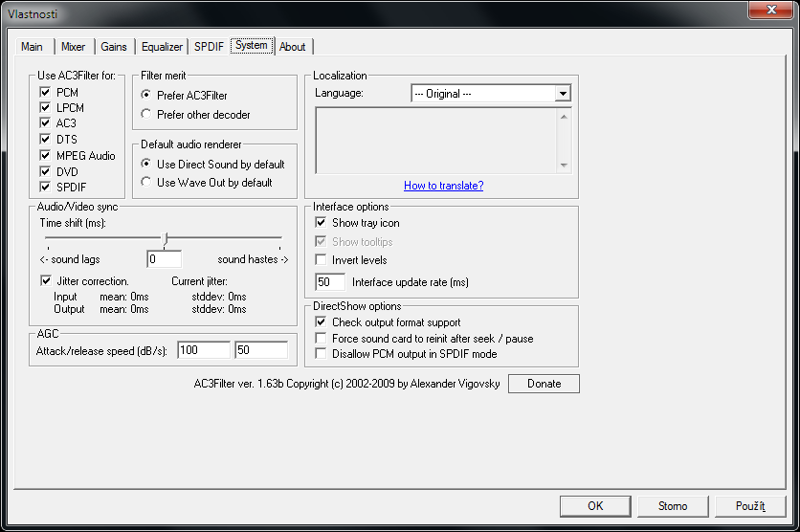Switch to the Mixer tab
This screenshot has width=800, height=532.
(x=73, y=47)
